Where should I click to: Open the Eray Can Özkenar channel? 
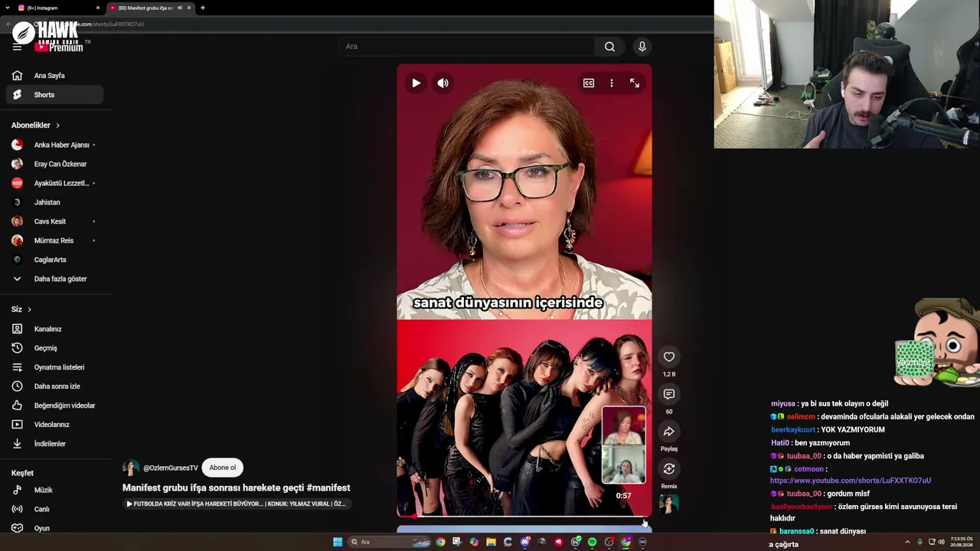(54, 164)
